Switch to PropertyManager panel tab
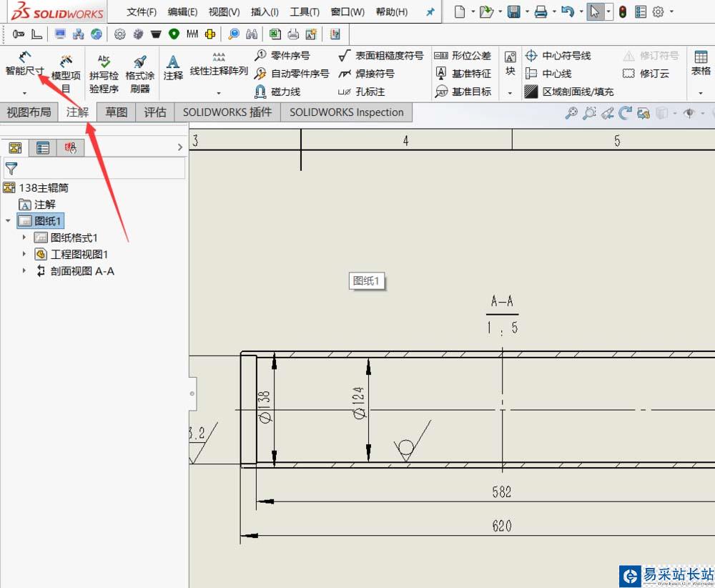Viewport: 715px width, 588px height. [x=43, y=148]
